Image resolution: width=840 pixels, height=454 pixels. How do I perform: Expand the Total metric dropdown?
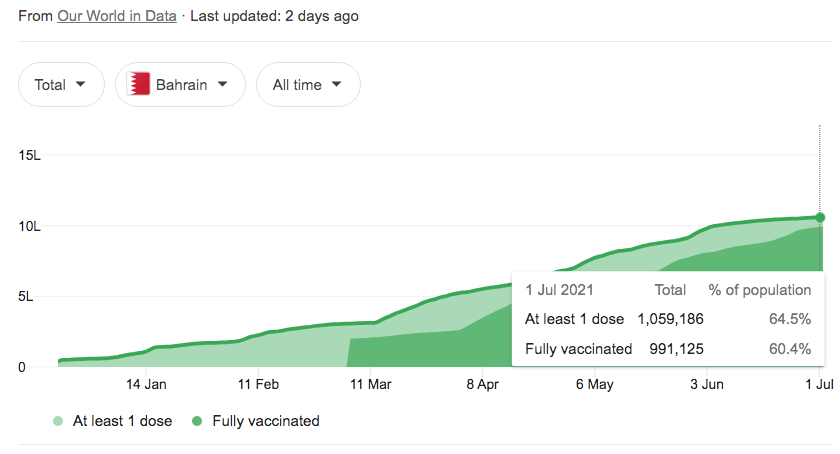61,85
